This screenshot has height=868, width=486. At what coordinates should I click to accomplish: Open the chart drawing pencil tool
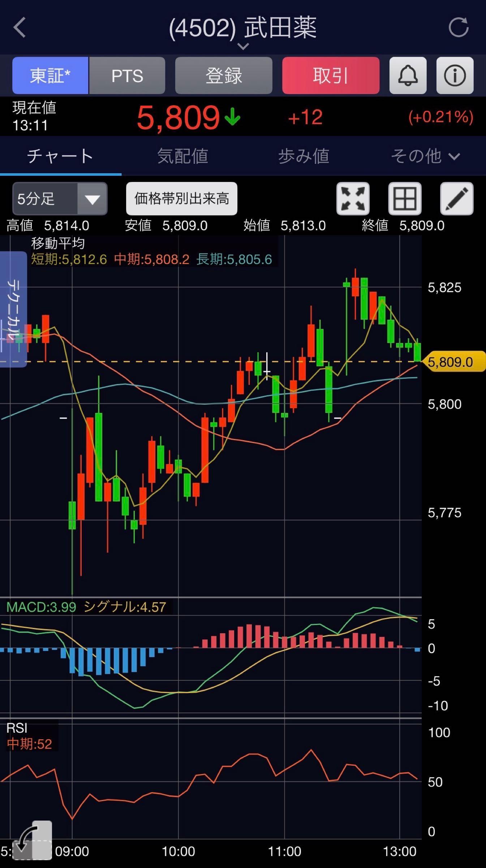457,199
